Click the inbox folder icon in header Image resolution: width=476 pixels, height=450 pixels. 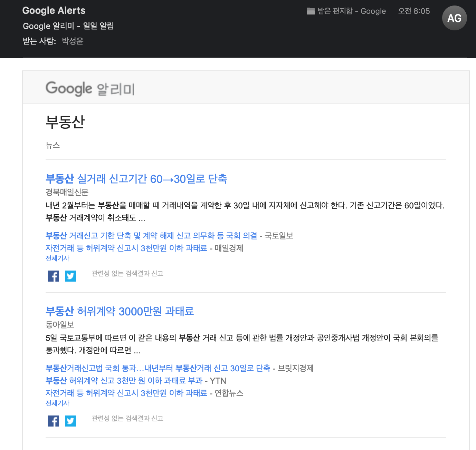pos(311,11)
